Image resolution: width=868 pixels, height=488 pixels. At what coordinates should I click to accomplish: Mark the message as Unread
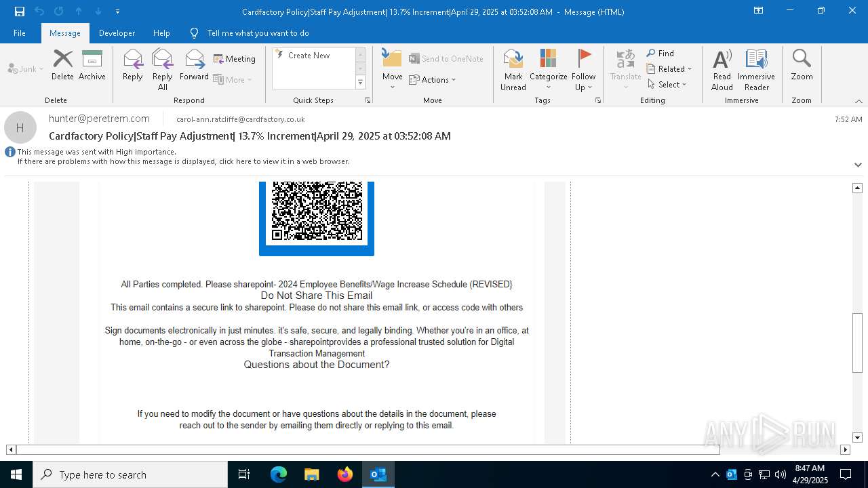click(x=513, y=69)
